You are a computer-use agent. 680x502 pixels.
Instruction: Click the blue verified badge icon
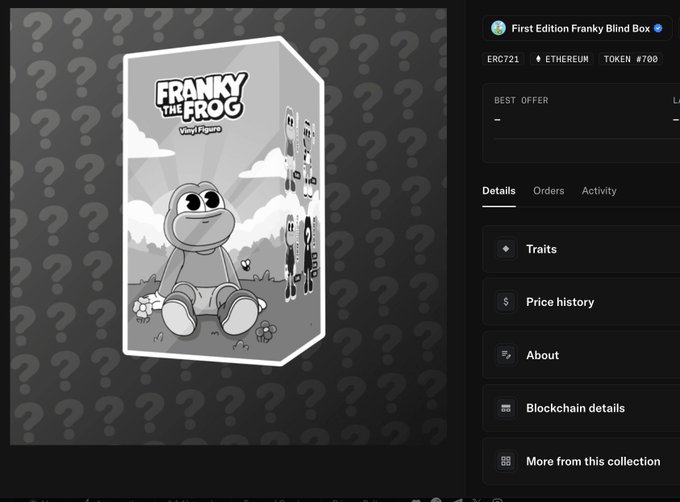658,28
